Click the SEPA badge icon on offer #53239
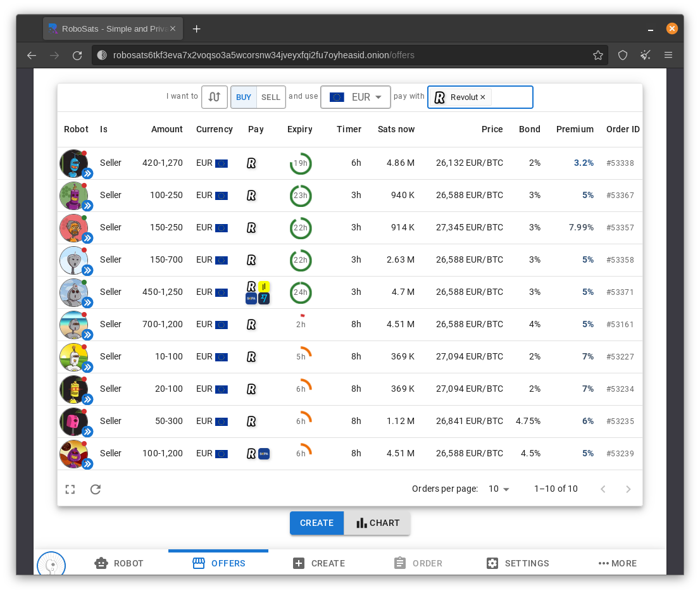This screenshot has height=593, width=700. [x=264, y=453]
